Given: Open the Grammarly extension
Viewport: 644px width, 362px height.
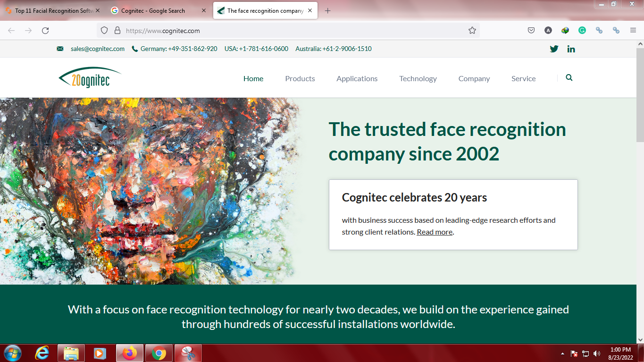Looking at the screenshot, I should coord(582,30).
